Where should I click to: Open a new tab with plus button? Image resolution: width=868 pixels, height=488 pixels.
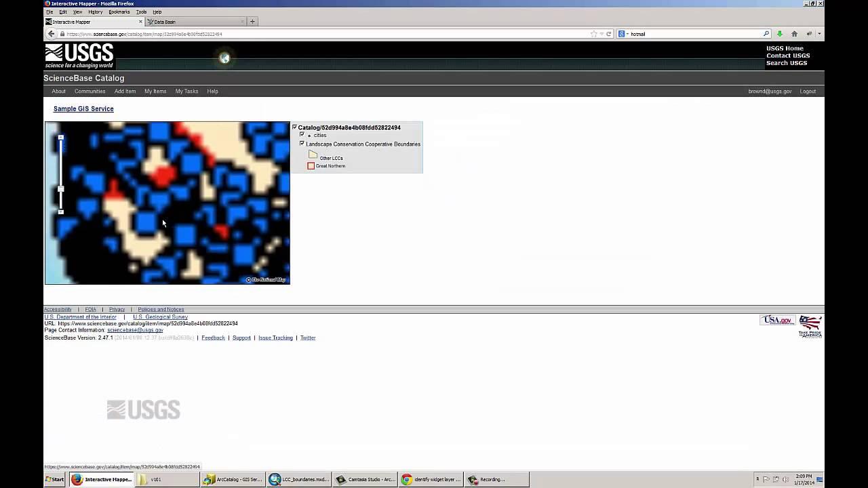pos(252,22)
